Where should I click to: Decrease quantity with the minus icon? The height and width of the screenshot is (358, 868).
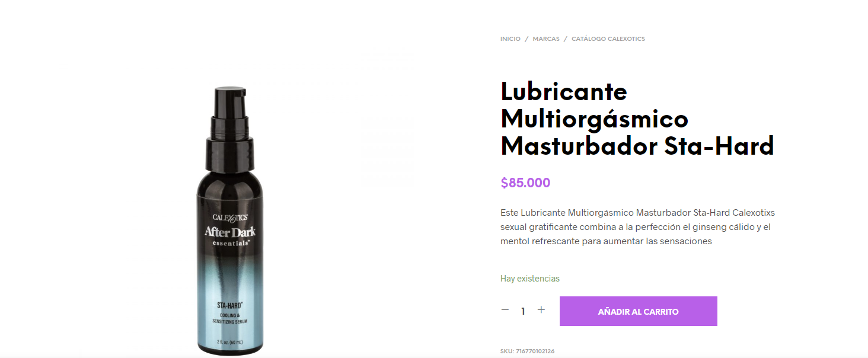(505, 310)
